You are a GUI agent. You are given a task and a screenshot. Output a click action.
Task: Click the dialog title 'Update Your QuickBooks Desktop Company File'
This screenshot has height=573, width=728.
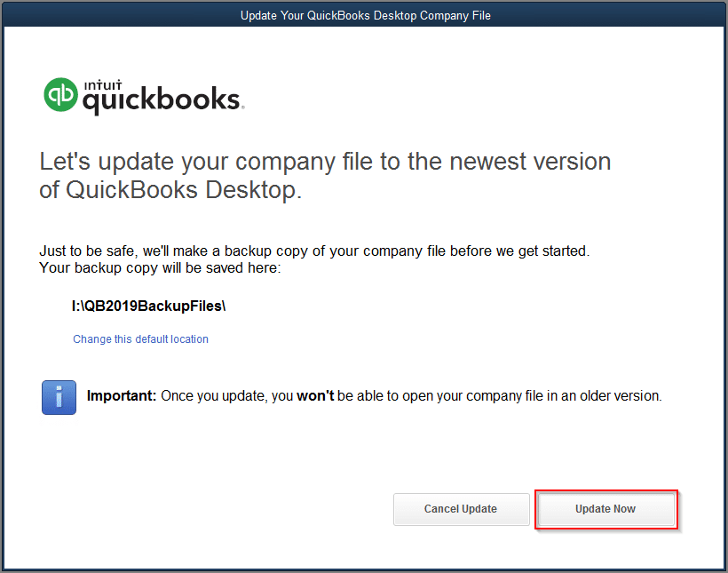click(366, 15)
